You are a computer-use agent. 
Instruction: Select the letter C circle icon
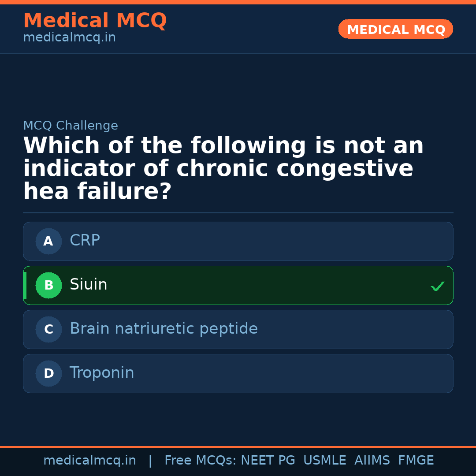coord(48,330)
